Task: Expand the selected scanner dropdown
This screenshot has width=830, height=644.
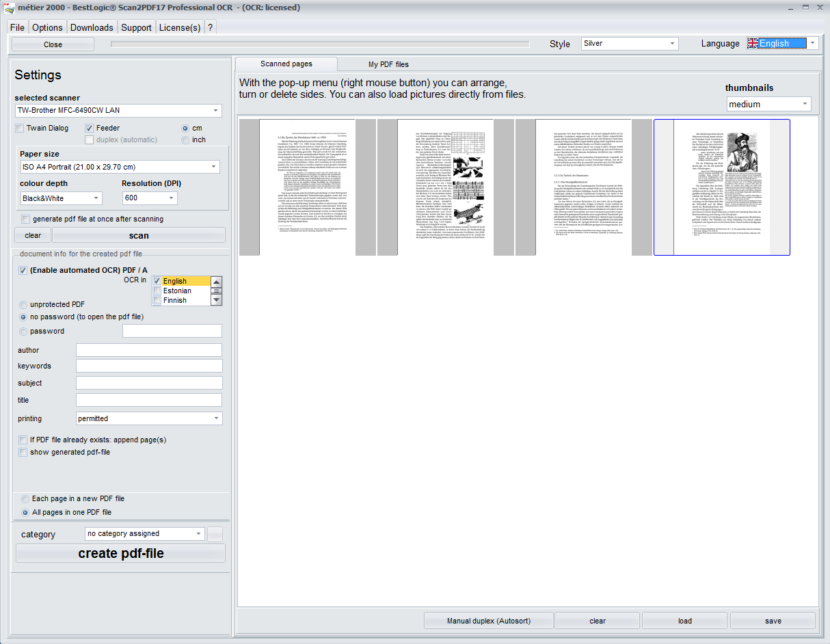Action: point(216,111)
